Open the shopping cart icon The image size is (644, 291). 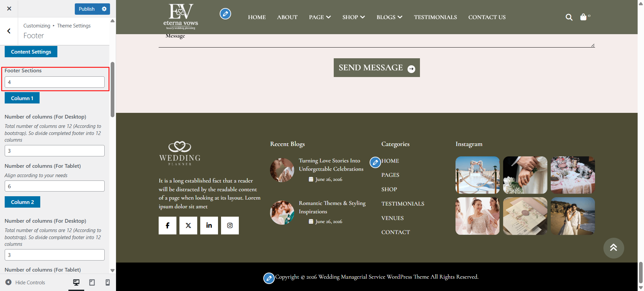584,17
